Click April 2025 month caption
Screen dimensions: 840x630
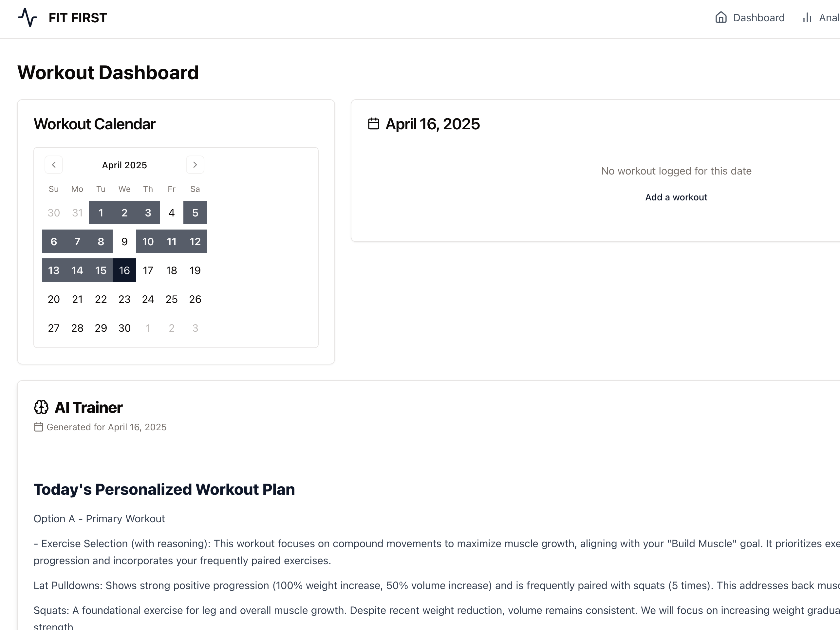coord(124,165)
